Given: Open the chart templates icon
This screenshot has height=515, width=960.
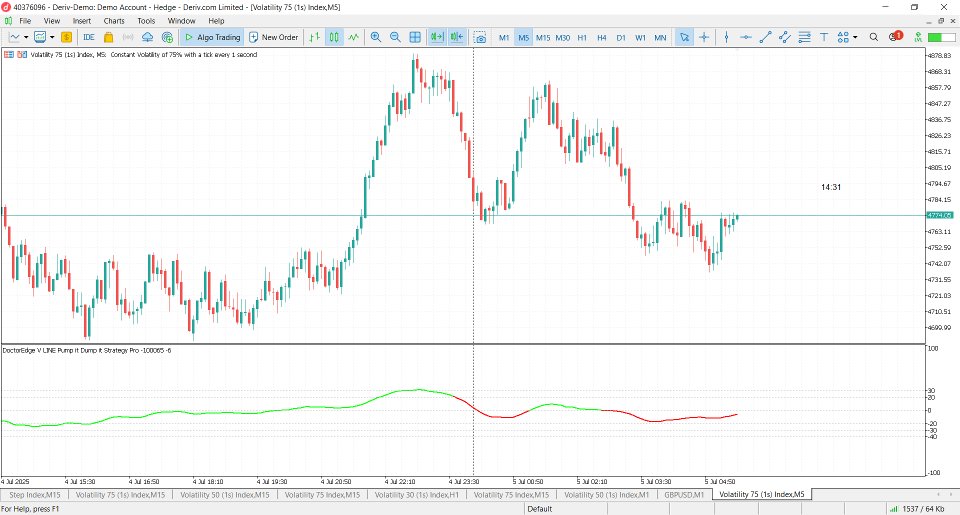Looking at the screenshot, I should 40,37.
